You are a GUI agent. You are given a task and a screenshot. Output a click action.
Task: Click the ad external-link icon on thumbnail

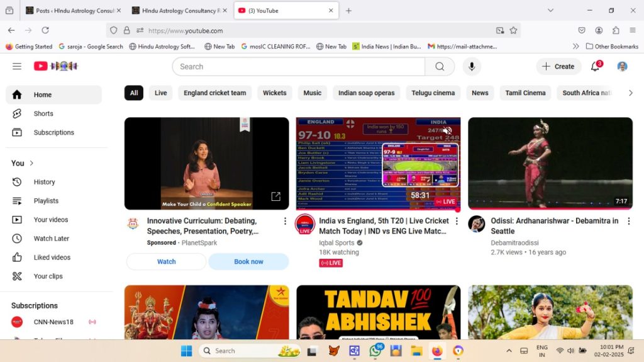[x=275, y=196]
